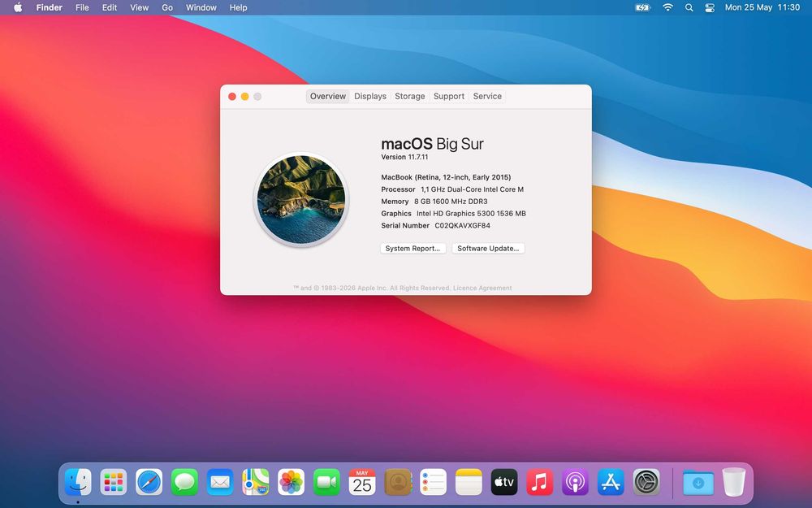Open the Finder menu
Viewport: 812px width, 508px height.
pos(50,7)
